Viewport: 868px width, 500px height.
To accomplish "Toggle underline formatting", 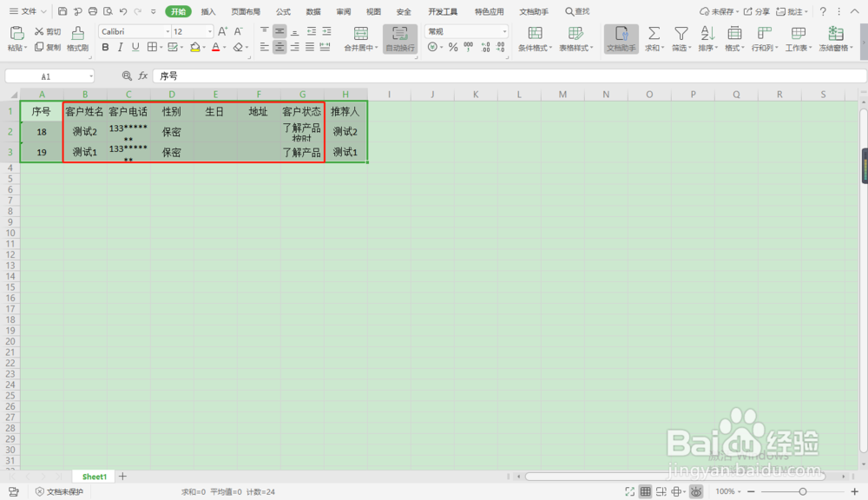I will tap(135, 47).
